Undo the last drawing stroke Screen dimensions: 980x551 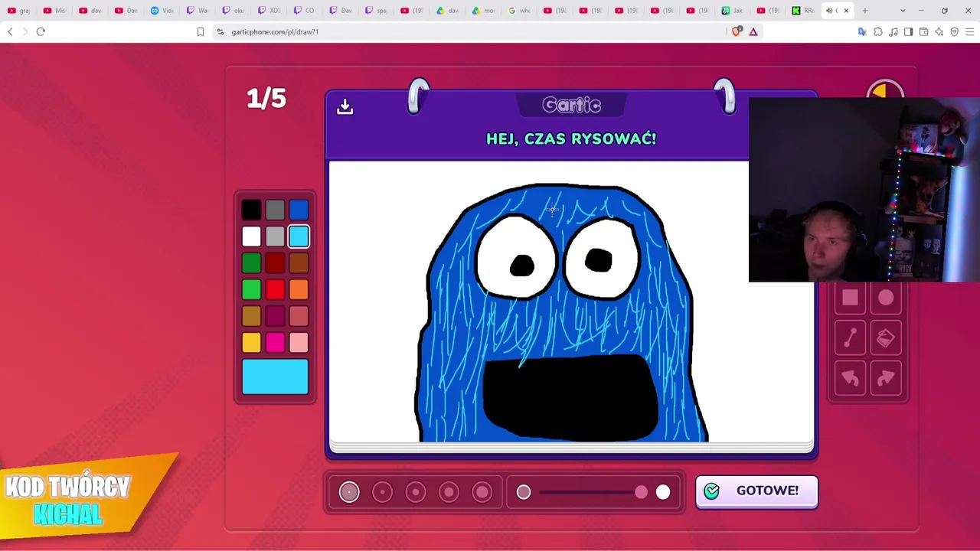coord(850,378)
